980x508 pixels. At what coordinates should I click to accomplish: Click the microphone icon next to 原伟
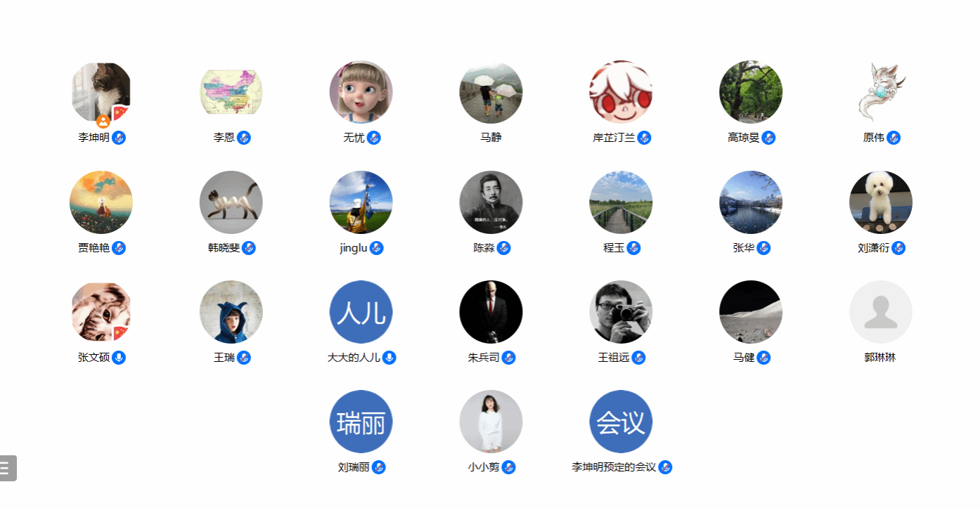[x=894, y=138]
